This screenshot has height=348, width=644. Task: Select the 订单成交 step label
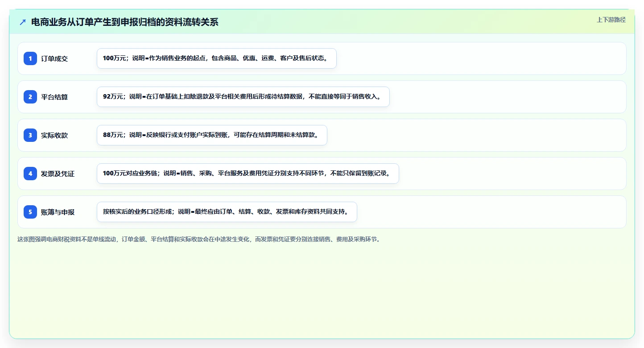(x=54, y=58)
